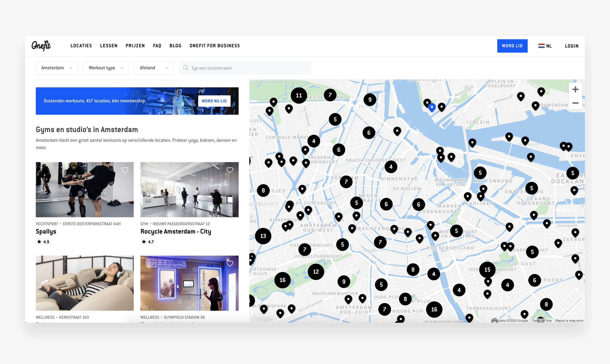Click Report a map error

pyautogui.click(x=569, y=321)
